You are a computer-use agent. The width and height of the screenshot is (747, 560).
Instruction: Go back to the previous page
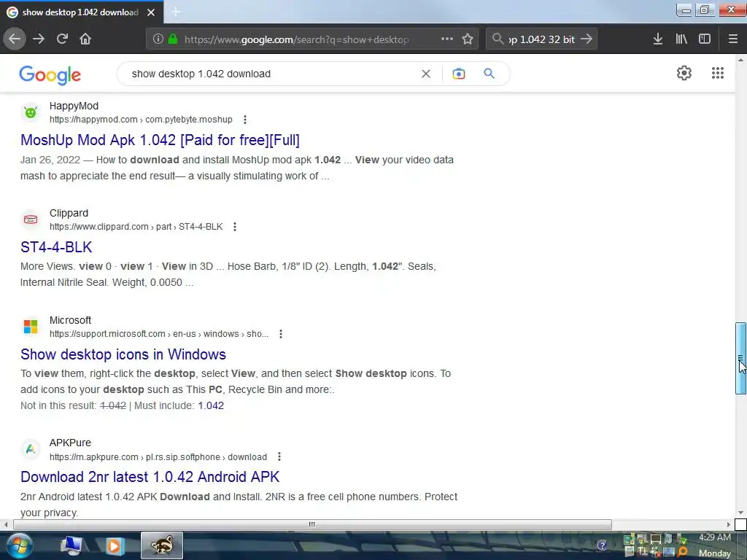(15, 39)
